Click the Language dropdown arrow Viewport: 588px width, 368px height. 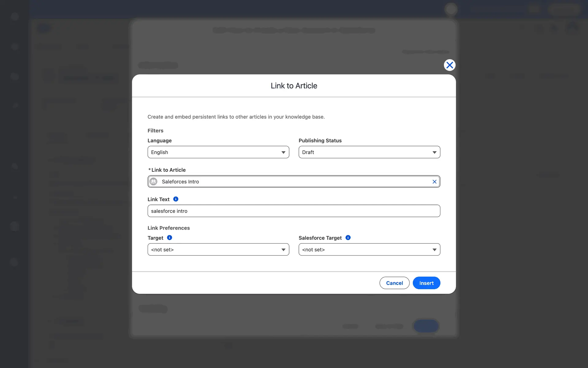[x=283, y=152]
